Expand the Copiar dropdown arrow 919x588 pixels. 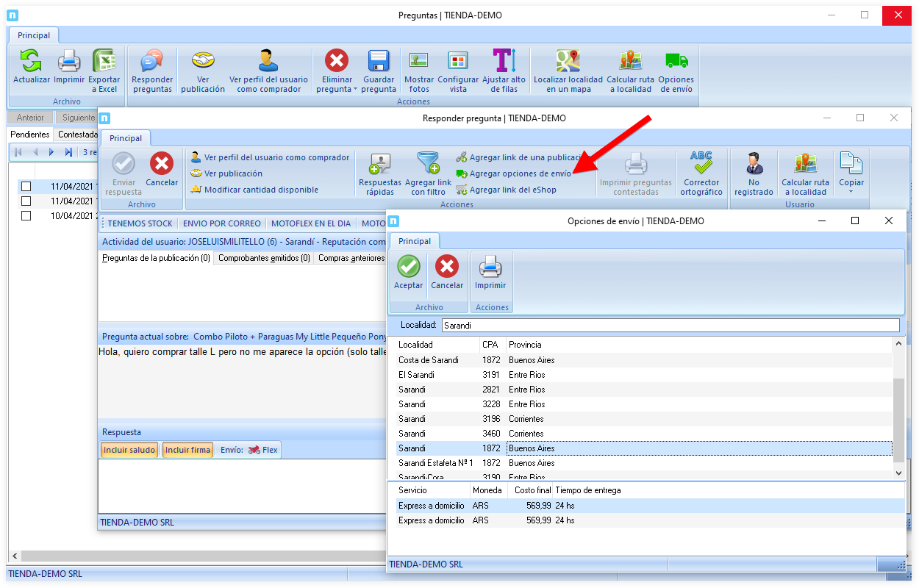pos(851,192)
